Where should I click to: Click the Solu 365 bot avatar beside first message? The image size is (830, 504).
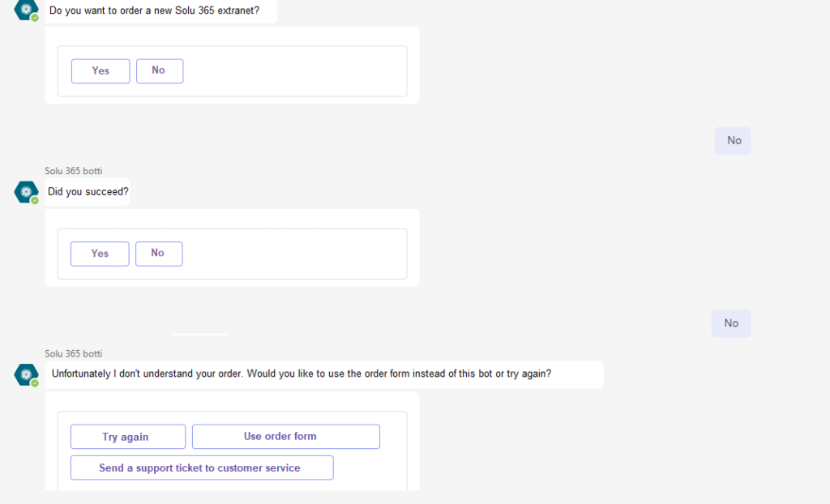26,11
